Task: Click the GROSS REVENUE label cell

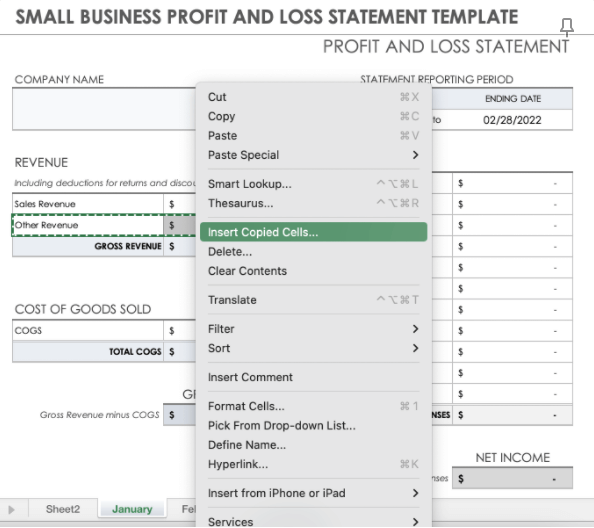Action: pyautogui.click(x=88, y=247)
